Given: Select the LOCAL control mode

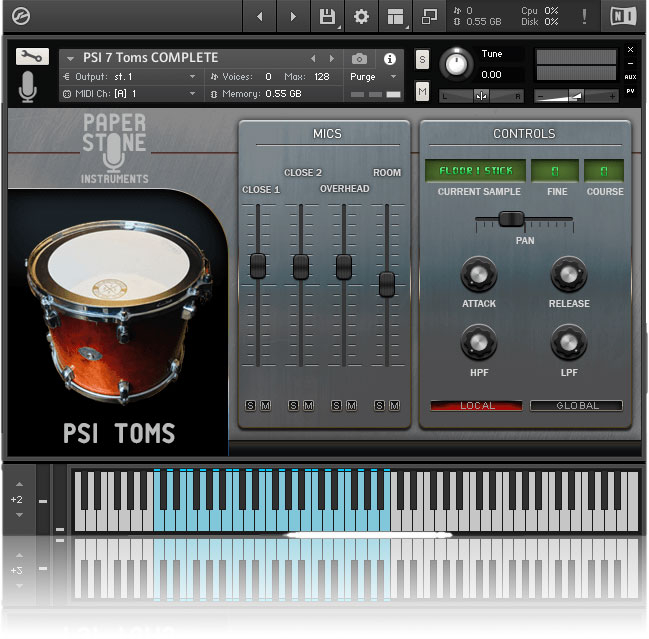Looking at the screenshot, I should click(x=476, y=405).
